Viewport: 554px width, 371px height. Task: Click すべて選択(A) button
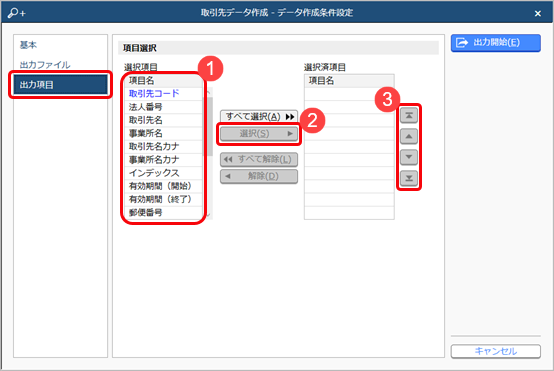tap(259, 117)
